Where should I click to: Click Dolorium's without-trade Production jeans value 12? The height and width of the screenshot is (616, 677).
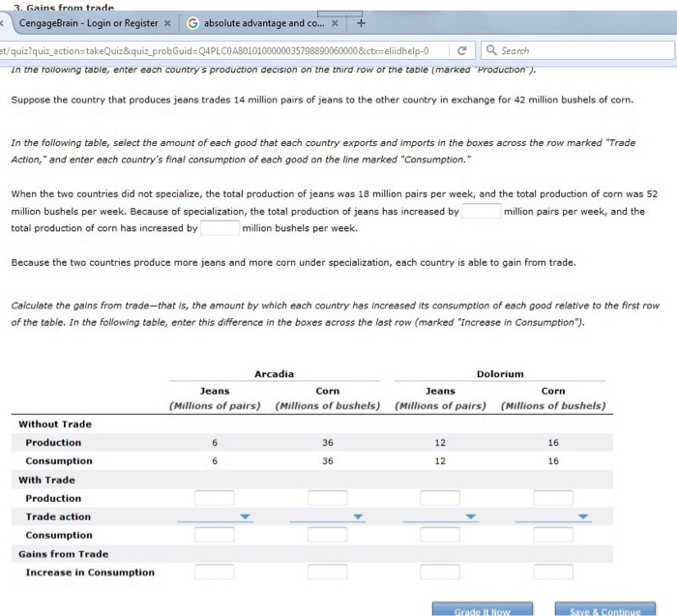coord(440,443)
